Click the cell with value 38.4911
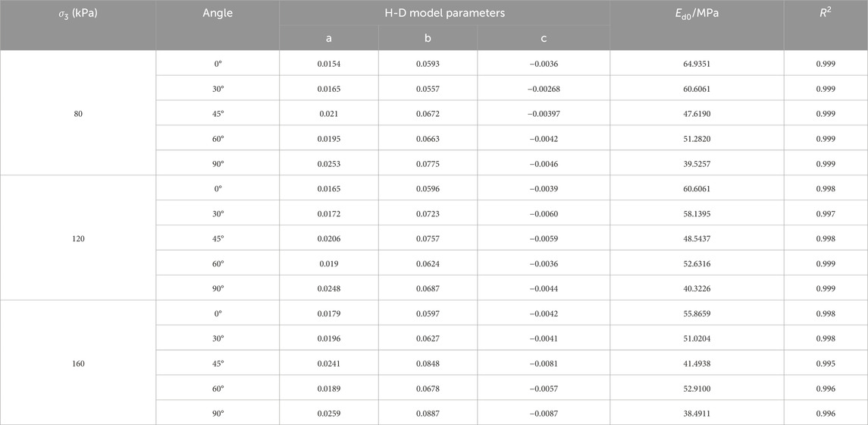 696,412
